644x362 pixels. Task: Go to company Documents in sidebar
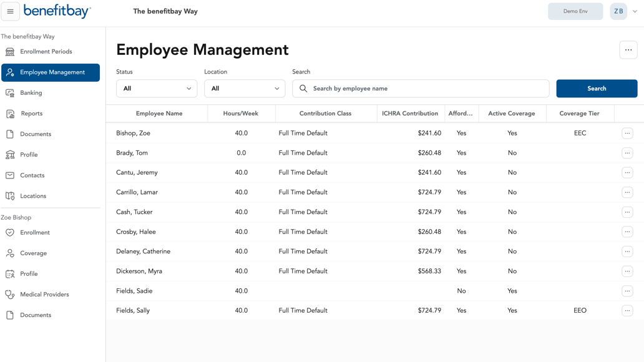[x=36, y=134]
